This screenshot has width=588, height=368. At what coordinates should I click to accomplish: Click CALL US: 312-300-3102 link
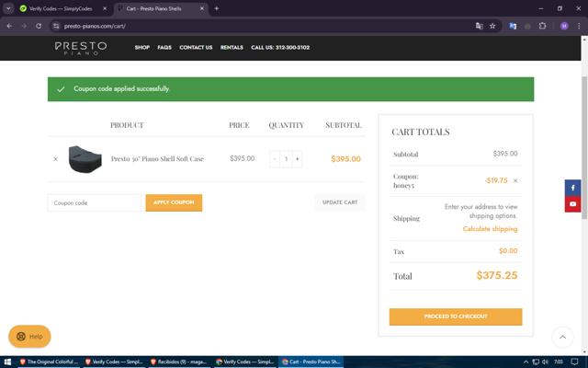280,47
